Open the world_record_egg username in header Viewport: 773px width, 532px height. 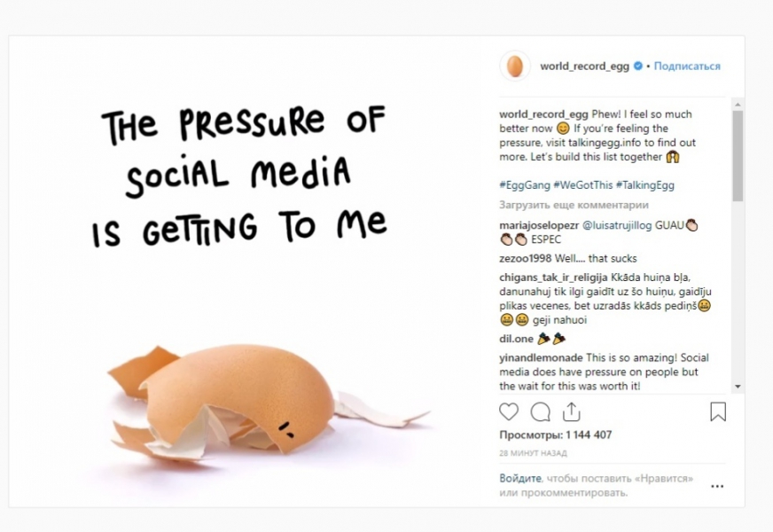(584, 66)
